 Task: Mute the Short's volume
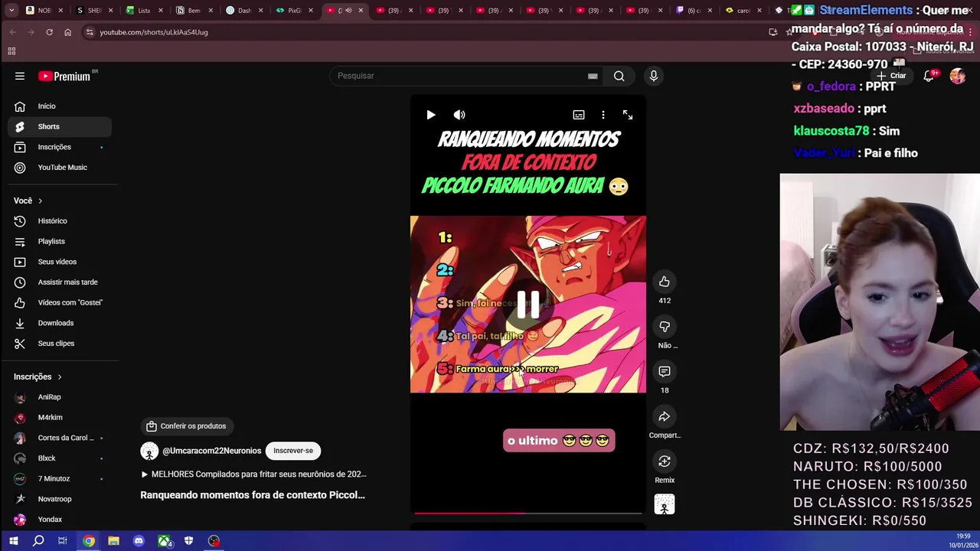click(459, 115)
